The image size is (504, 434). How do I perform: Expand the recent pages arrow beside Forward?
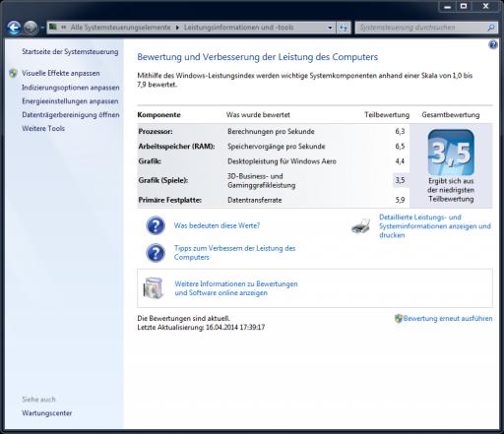point(42,29)
